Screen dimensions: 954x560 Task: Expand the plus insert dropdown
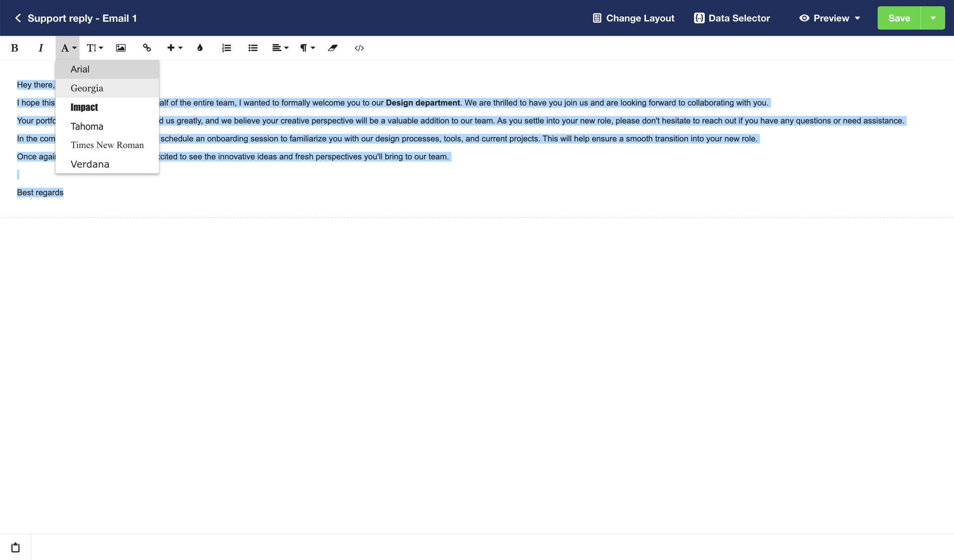click(x=174, y=48)
